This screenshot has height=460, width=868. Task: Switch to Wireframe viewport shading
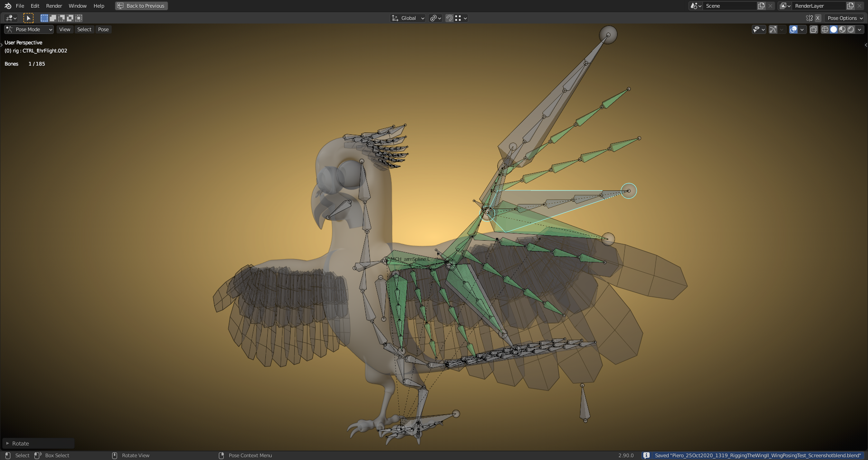[824, 29]
